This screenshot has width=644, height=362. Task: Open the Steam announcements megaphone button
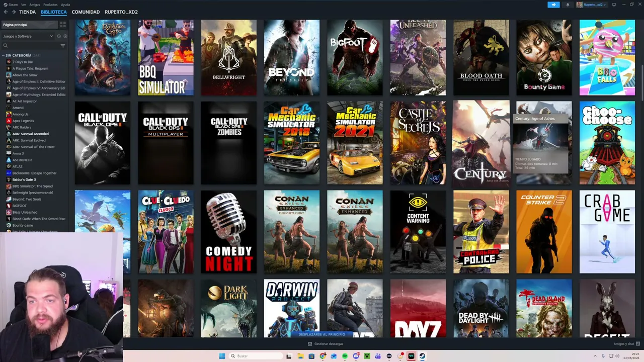point(553,5)
